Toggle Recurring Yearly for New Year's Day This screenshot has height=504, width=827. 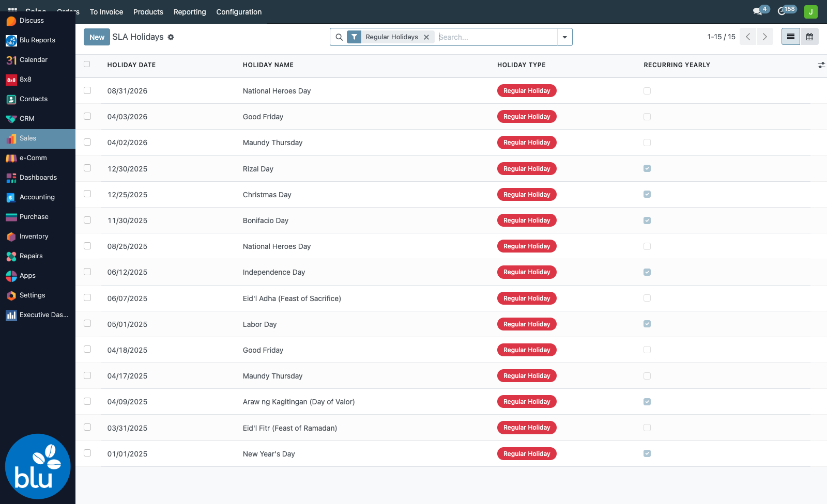pyautogui.click(x=647, y=453)
